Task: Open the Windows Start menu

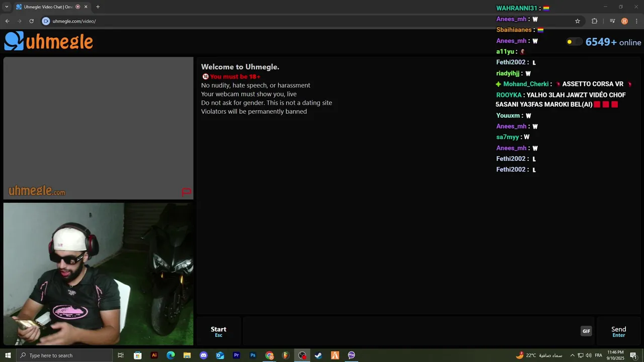Action: [8, 355]
